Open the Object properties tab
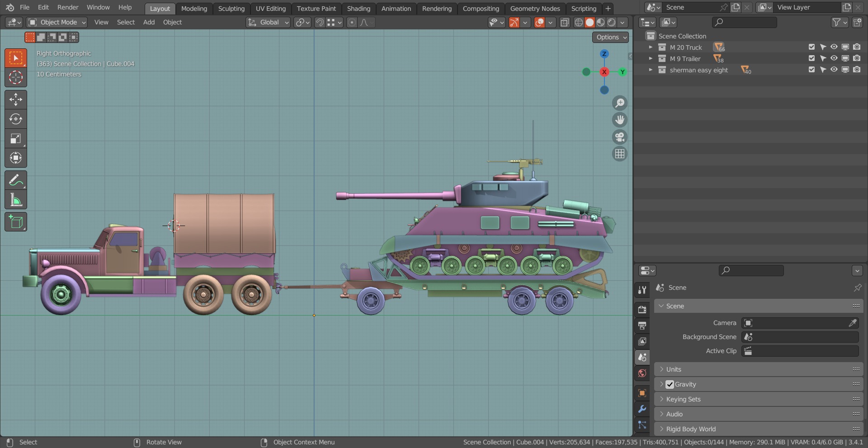 point(642,393)
